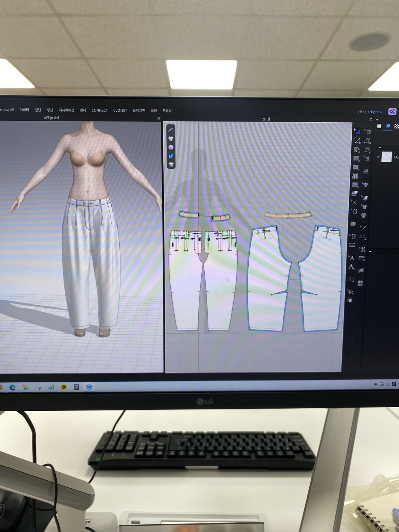
Task: Open the fabric tab in object browser
Action: [388, 126]
